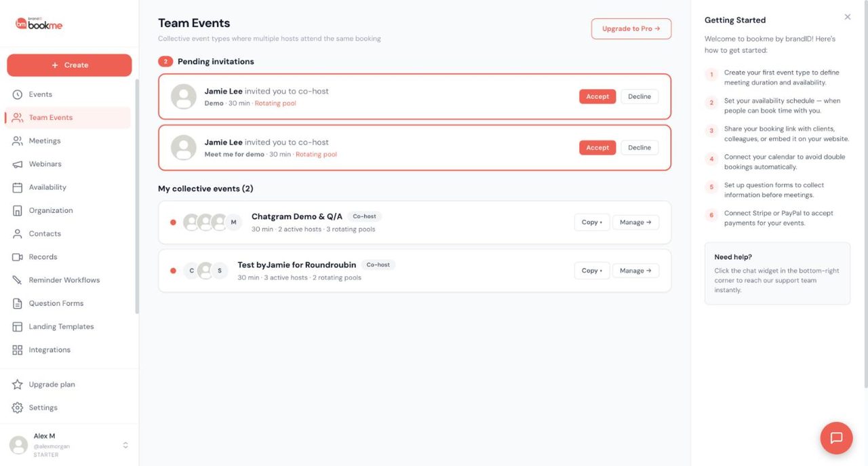Viewport: 868px width, 466px height.
Task: Open the Events menu item
Action: pyautogui.click(x=68, y=94)
